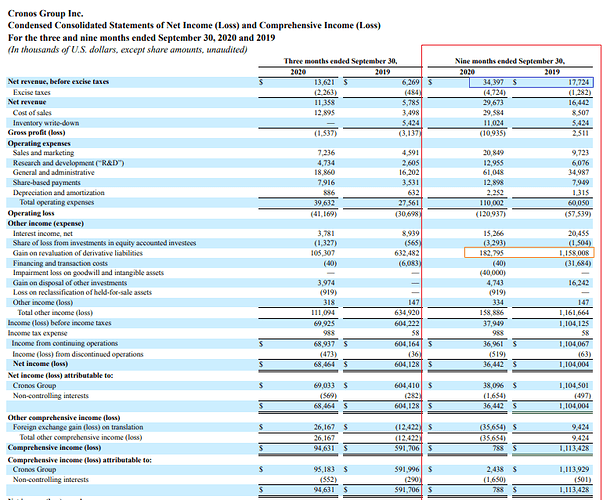Select the "Sales and marketing" row label

(x=43, y=153)
